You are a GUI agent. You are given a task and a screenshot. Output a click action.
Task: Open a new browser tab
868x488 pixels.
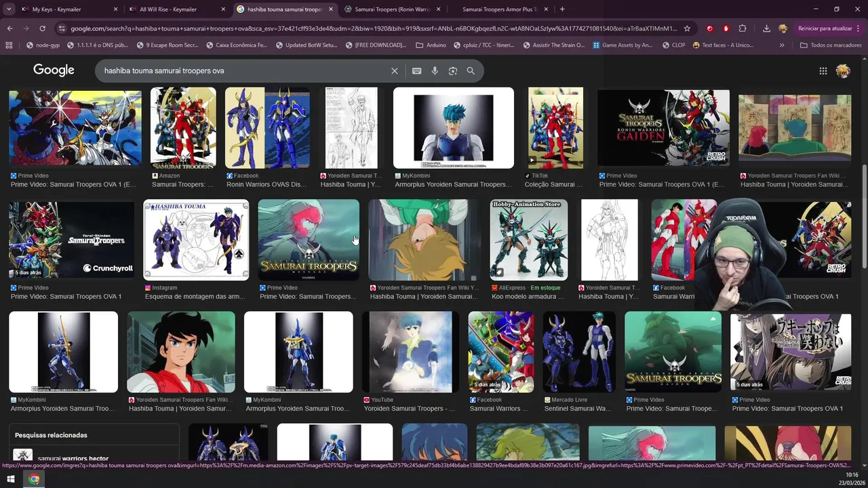pyautogui.click(x=562, y=9)
